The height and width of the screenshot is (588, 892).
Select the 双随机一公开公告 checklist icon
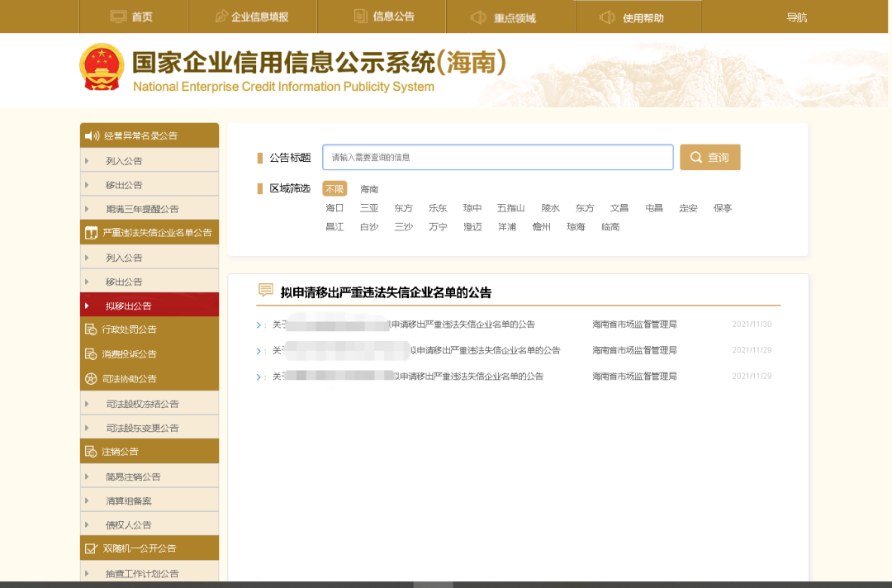[92, 548]
